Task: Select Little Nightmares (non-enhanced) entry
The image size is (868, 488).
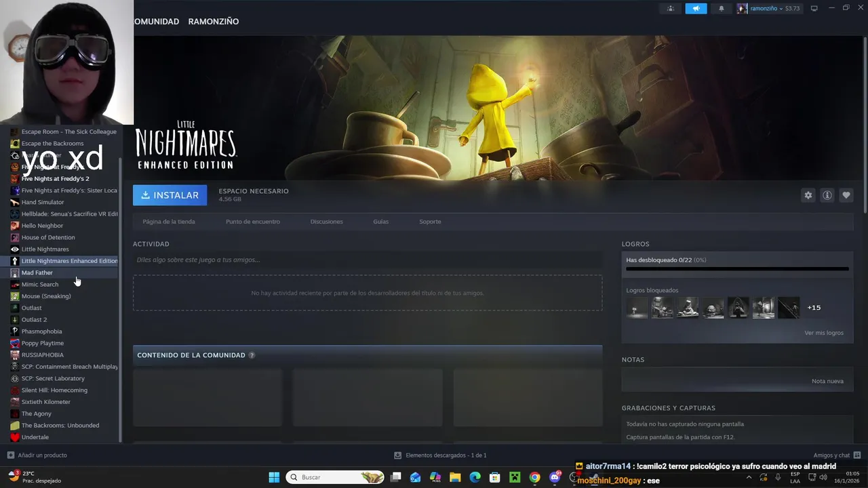Action: (64, 249)
